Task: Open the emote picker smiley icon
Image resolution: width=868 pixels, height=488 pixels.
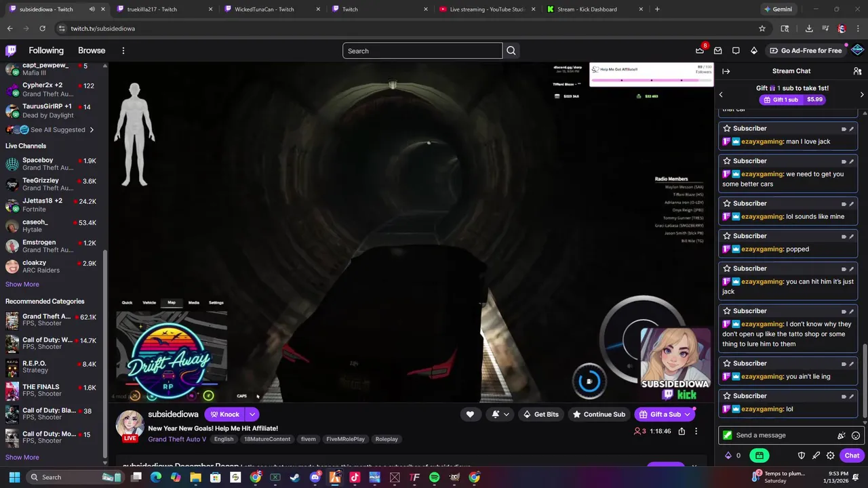Action: [856, 435]
